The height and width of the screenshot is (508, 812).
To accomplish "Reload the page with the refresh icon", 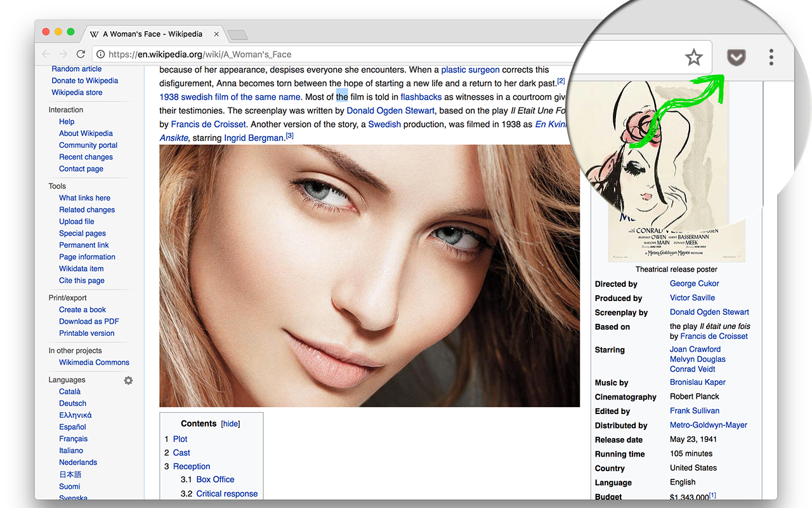I will point(81,54).
